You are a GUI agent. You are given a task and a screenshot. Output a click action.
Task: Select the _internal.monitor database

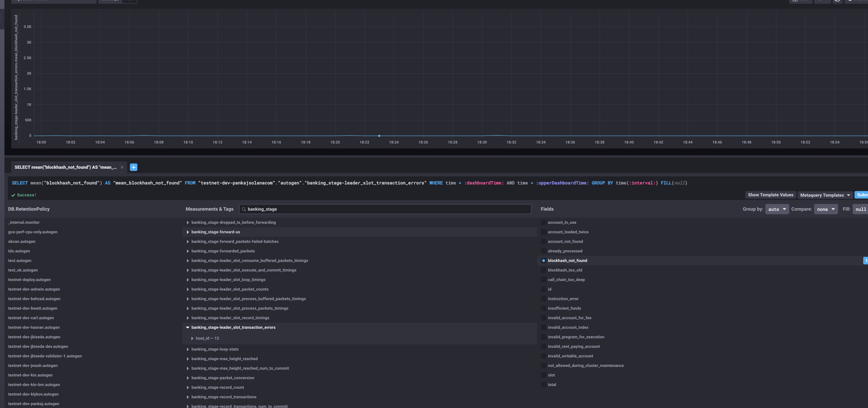24,222
